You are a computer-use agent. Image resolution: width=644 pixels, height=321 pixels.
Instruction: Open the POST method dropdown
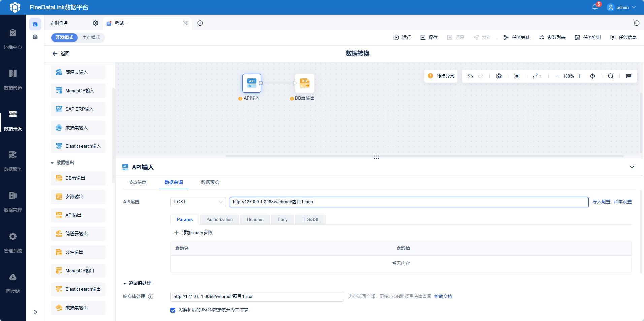pyautogui.click(x=198, y=202)
